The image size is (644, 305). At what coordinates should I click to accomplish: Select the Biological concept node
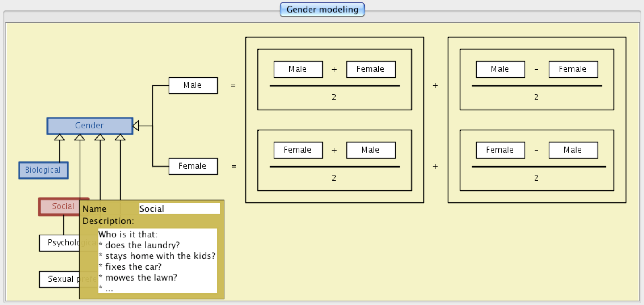(43, 170)
